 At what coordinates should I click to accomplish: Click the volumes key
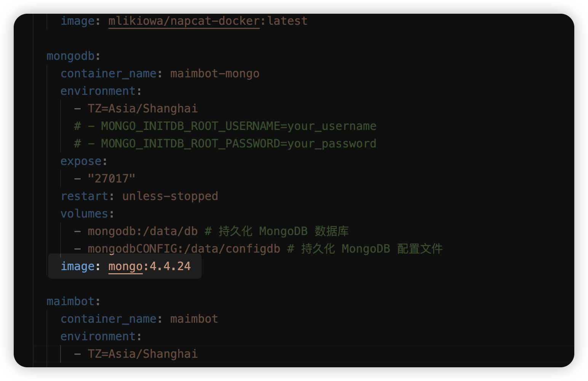pos(85,214)
